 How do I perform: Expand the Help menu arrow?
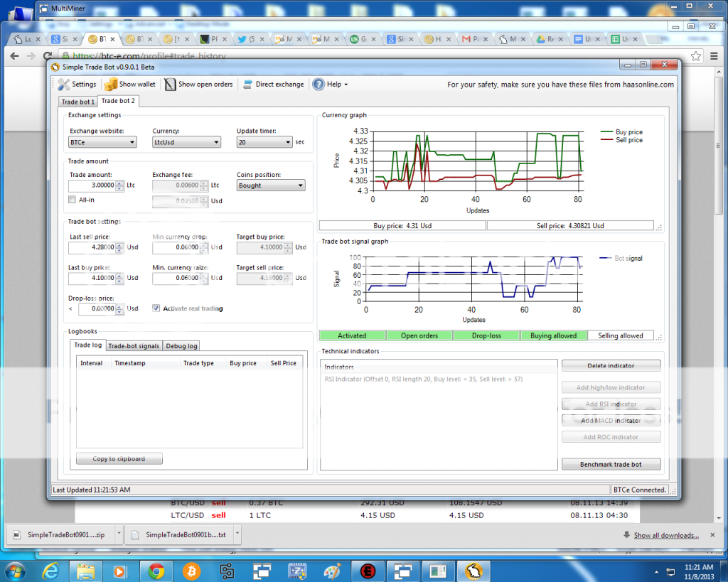346,85
